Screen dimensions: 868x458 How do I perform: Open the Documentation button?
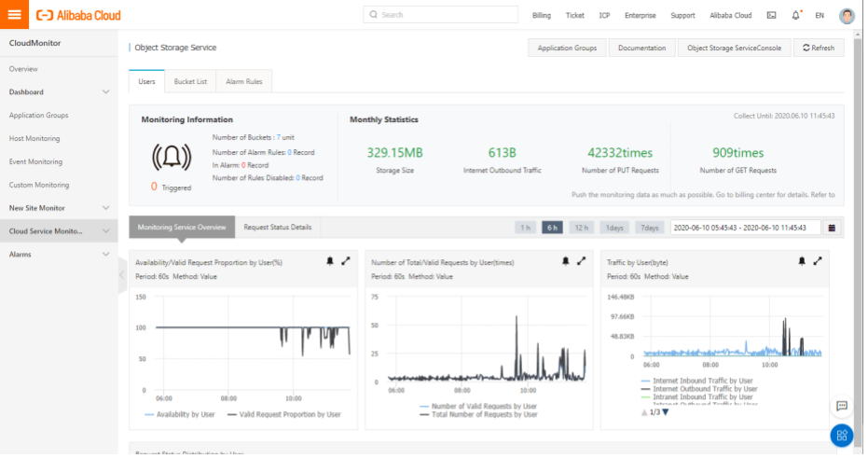pos(641,48)
